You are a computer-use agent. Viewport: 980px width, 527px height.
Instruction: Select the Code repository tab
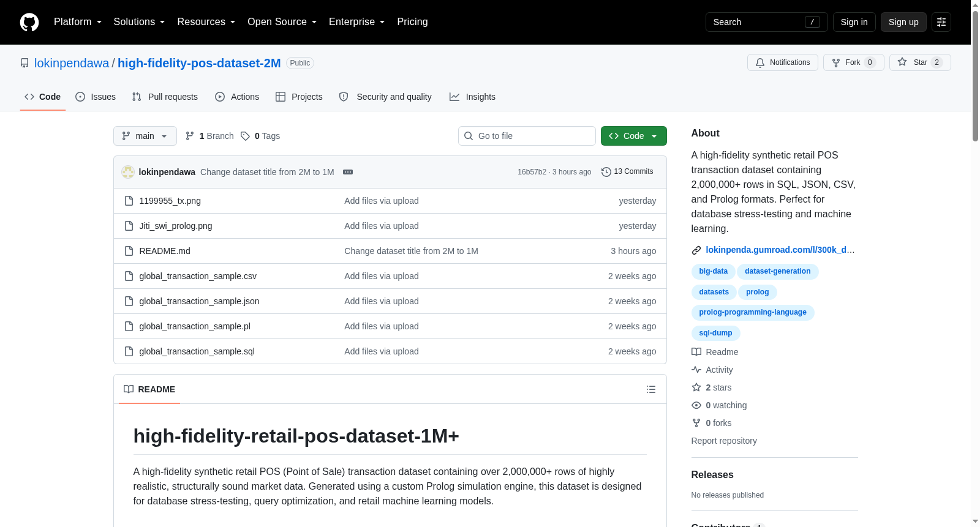[x=43, y=97]
